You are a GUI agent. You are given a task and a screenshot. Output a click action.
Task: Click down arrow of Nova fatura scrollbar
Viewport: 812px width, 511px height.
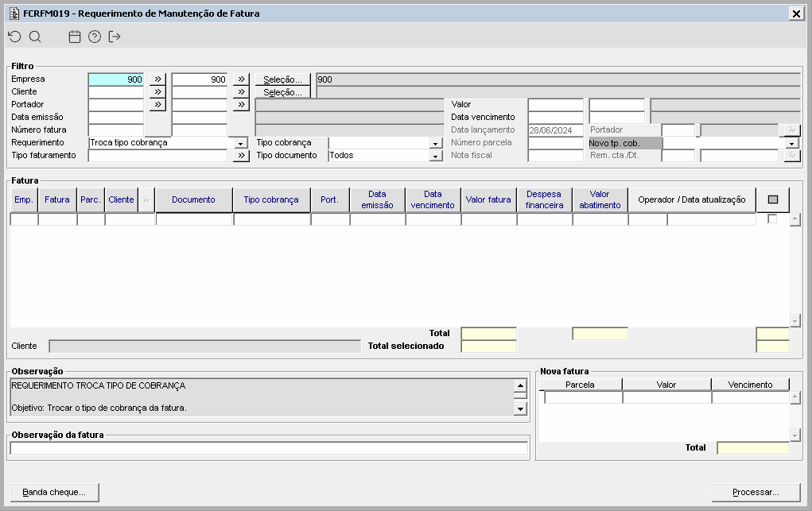(x=795, y=435)
